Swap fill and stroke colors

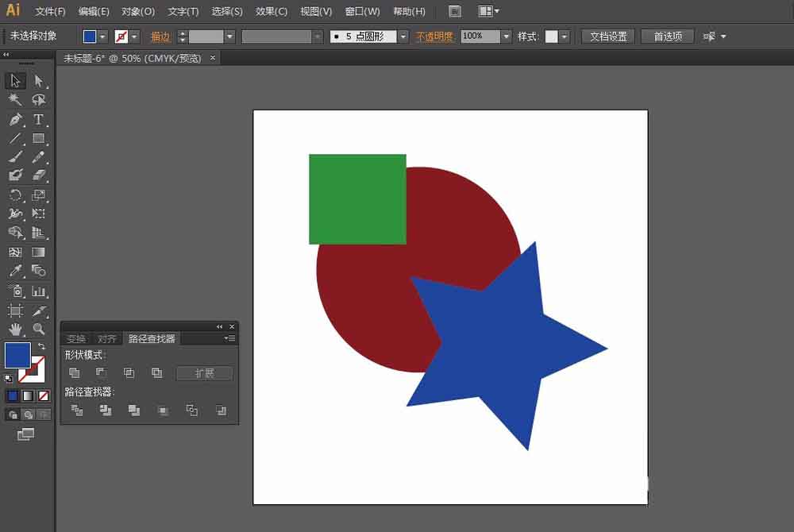click(41, 346)
